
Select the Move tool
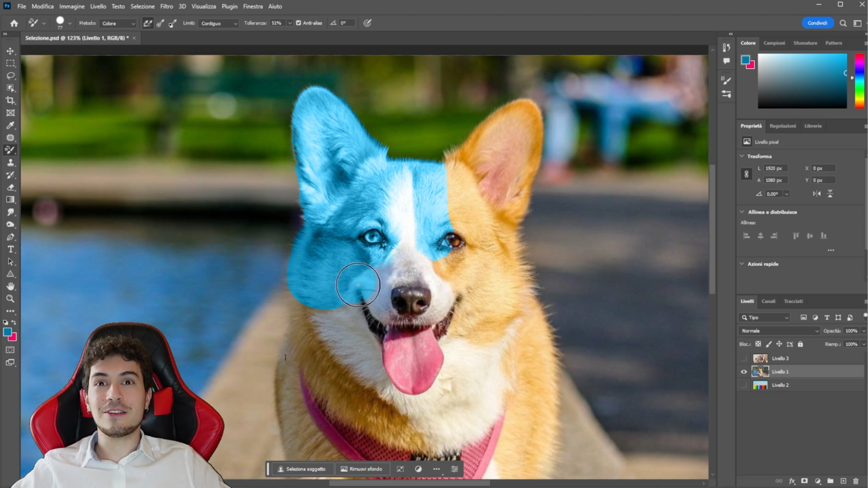point(10,51)
